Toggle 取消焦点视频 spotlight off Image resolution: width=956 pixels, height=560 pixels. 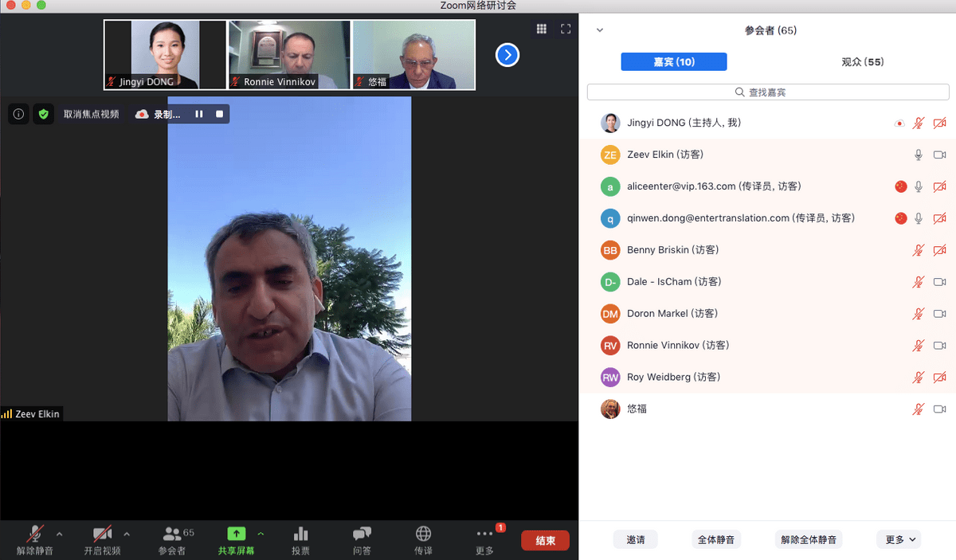[x=92, y=114]
